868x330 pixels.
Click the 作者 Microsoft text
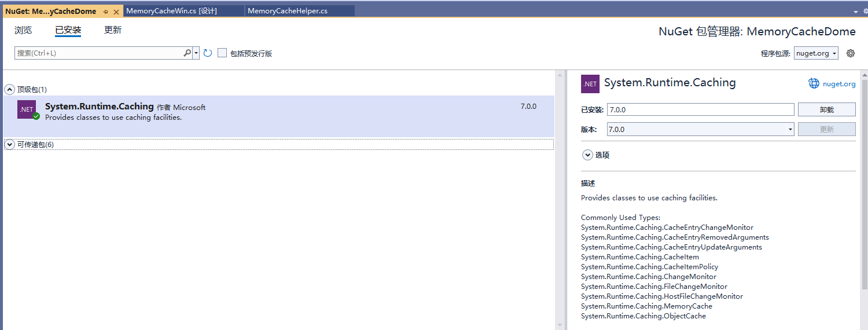tap(181, 107)
